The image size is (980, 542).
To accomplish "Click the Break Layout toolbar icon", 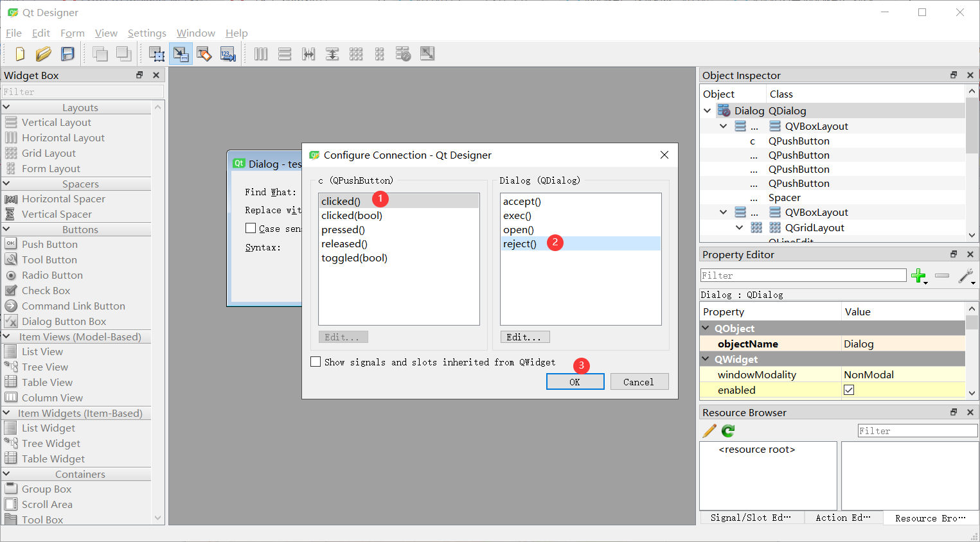I will click(403, 54).
